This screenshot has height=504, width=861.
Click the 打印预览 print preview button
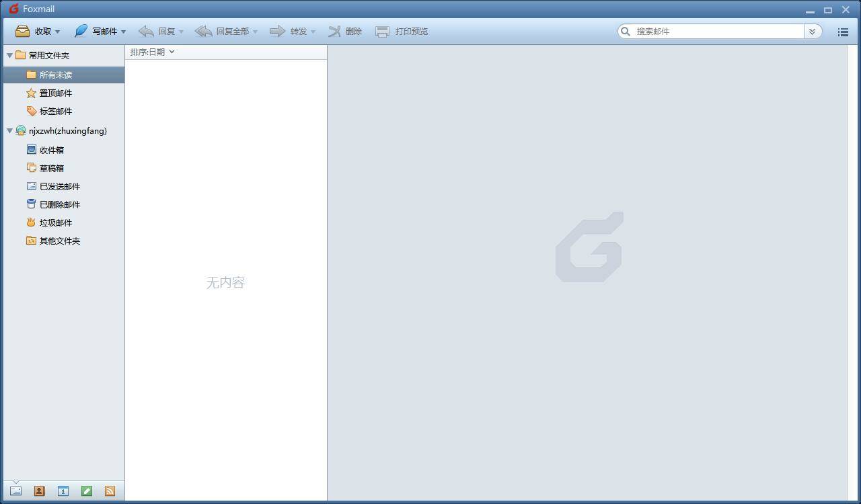point(402,32)
